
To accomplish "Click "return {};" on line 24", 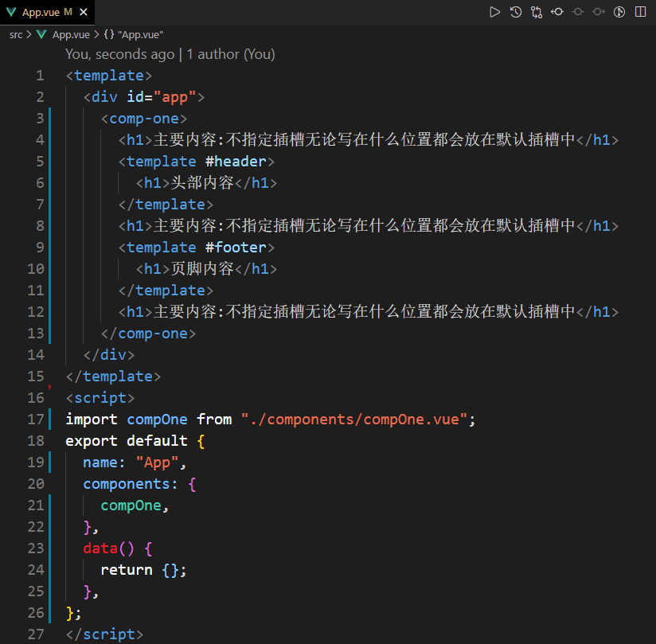I will coord(143,570).
